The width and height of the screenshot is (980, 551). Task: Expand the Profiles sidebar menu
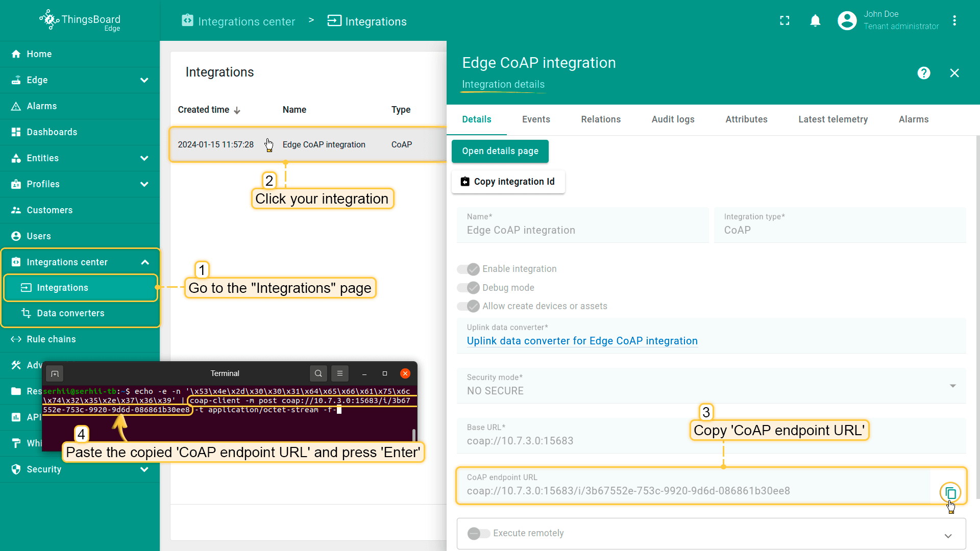click(x=144, y=184)
